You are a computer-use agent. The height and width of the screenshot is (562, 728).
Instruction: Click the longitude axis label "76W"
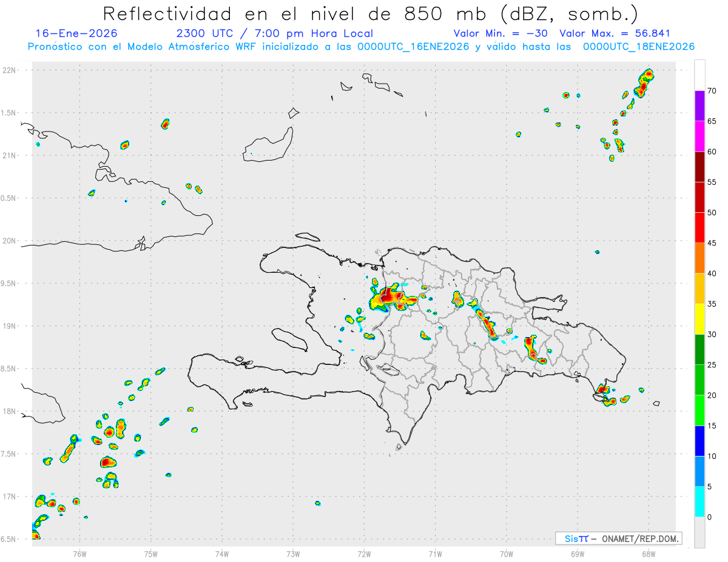click(x=79, y=554)
